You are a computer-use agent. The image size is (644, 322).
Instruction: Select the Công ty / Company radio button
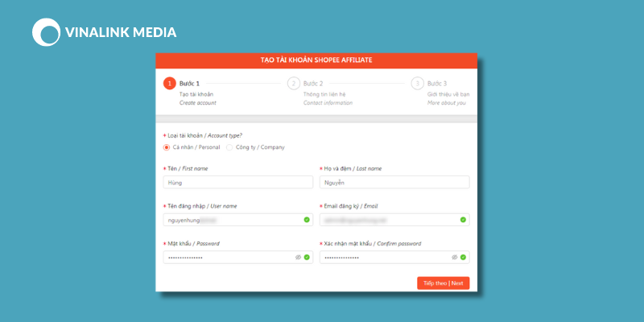(x=229, y=147)
